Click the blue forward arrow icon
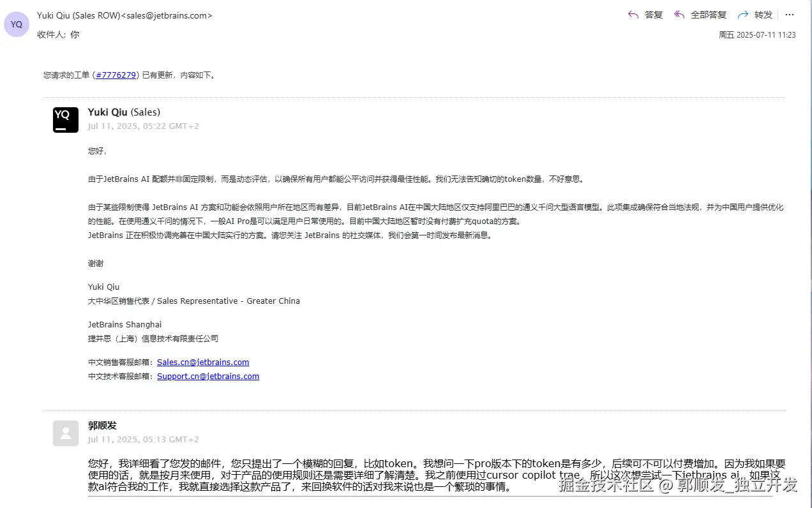This screenshot has height=508, width=812. coord(744,15)
